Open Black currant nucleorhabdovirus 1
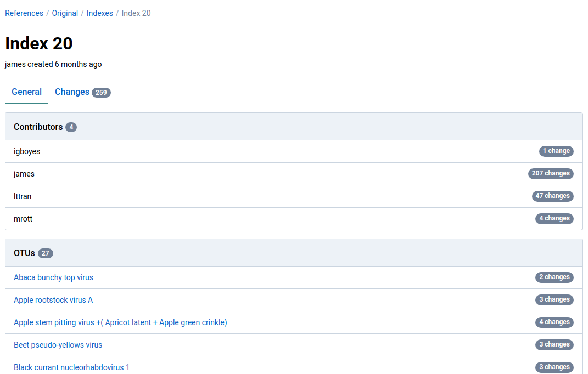Image resolution: width=588 pixels, height=374 pixels. pyautogui.click(x=71, y=367)
